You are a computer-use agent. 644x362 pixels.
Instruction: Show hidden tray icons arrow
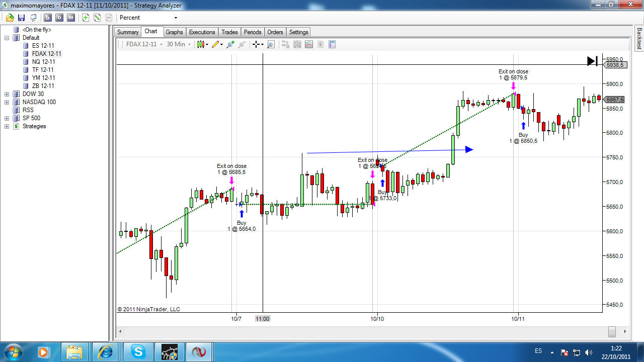(x=552, y=352)
